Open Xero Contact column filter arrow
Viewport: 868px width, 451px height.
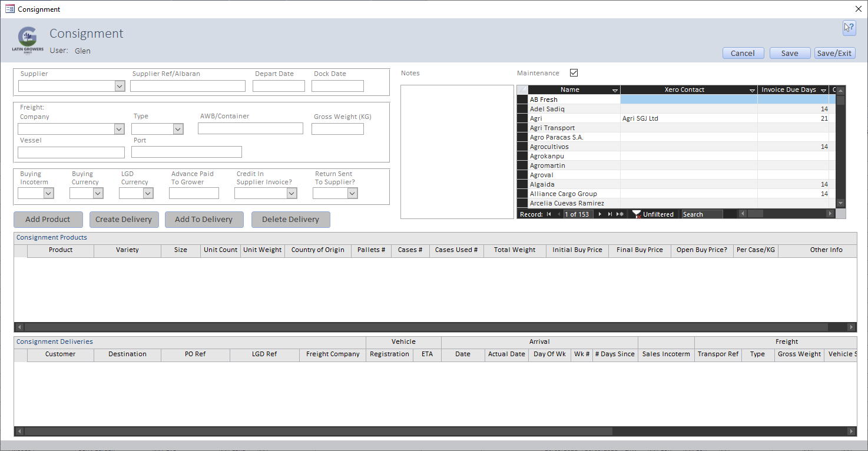(753, 90)
